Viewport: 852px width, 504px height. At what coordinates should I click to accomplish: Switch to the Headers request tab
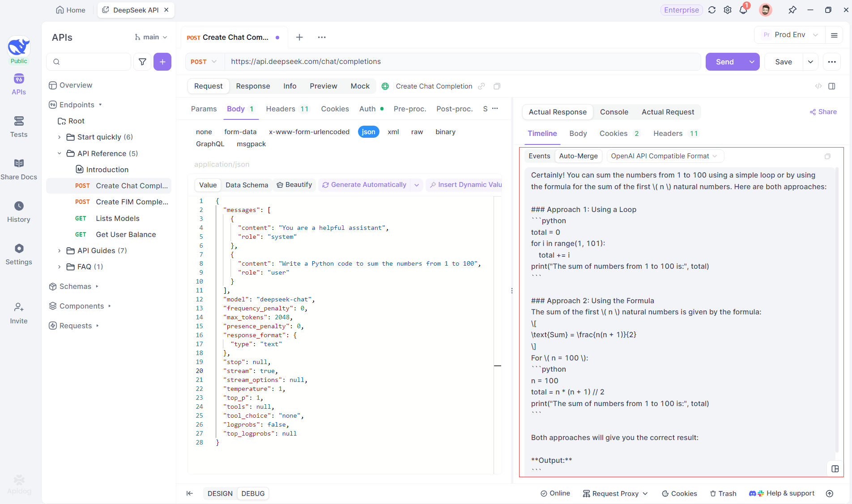pos(287,109)
